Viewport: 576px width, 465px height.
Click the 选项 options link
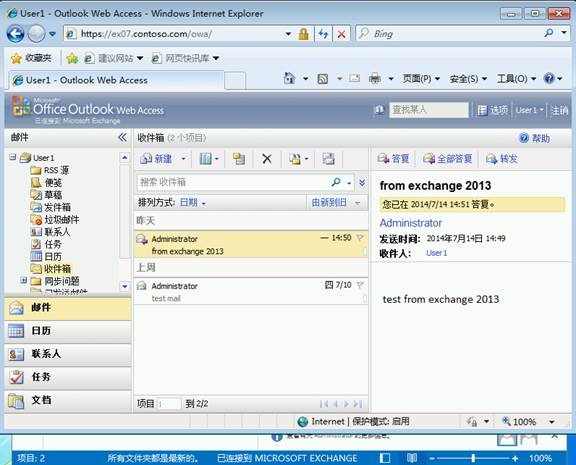pyautogui.click(x=492, y=110)
